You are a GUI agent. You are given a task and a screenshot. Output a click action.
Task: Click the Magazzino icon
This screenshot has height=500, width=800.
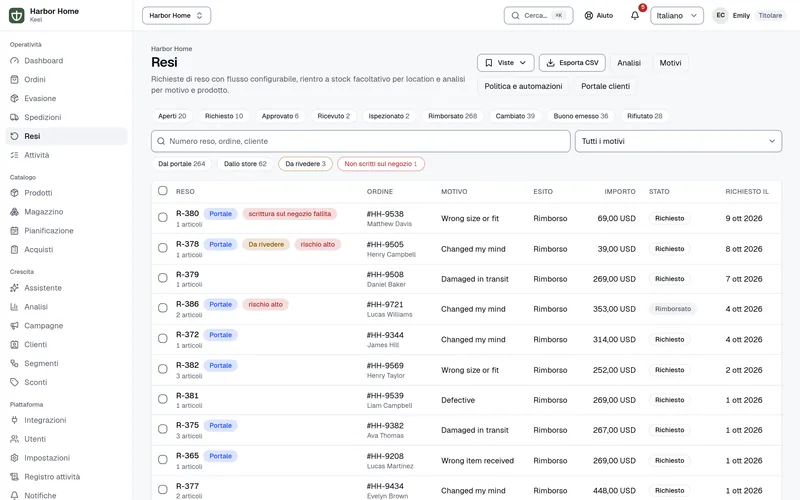(14, 212)
